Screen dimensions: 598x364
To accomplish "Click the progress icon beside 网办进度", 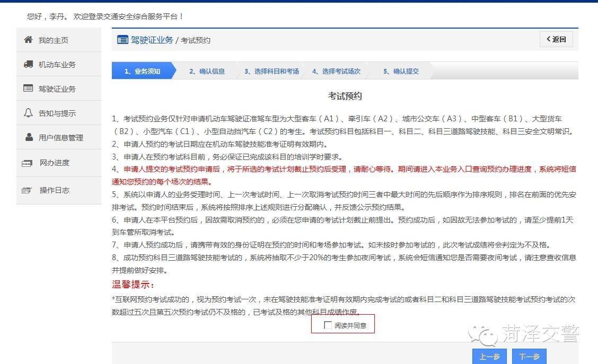I will (x=28, y=164).
